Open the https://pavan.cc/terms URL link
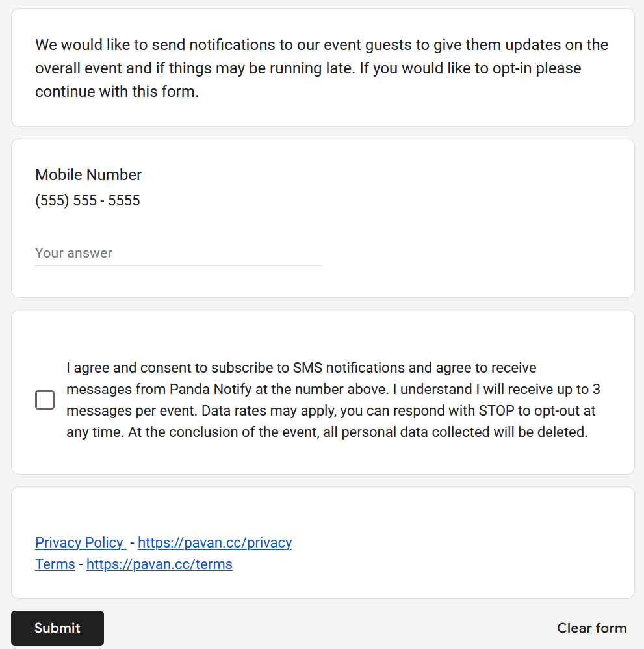This screenshot has width=644, height=649. (159, 564)
